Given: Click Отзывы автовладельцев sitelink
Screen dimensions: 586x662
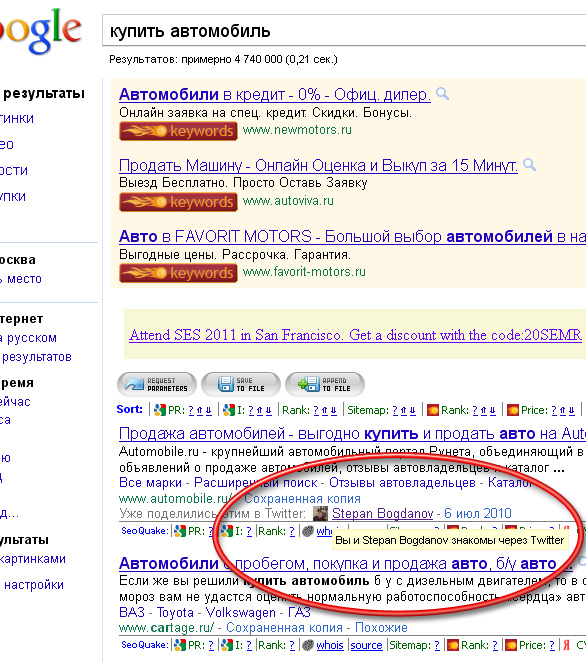Looking at the screenshot, I should pyautogui.click(x=402, y=482).
